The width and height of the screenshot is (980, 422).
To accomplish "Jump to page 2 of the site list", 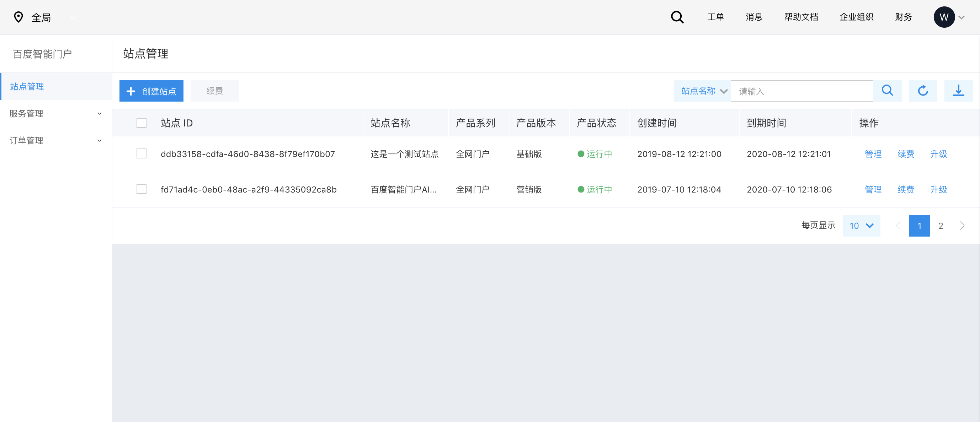I will pos(941,226).
